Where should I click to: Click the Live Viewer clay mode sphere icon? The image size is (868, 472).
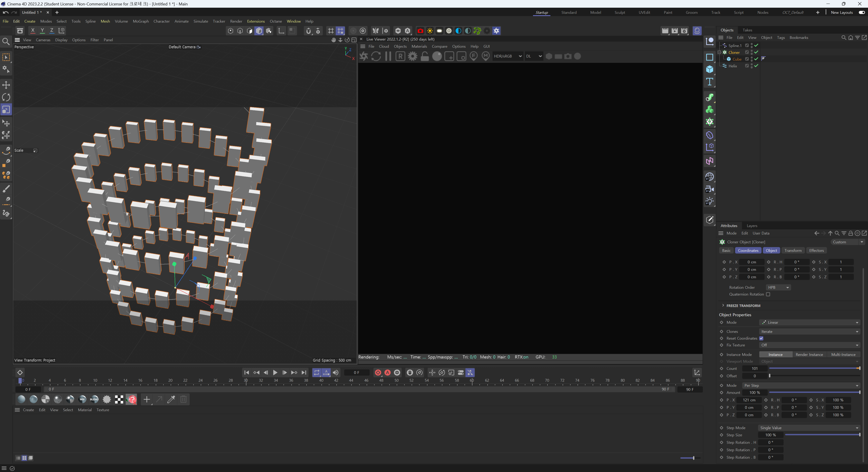[437, 56]
